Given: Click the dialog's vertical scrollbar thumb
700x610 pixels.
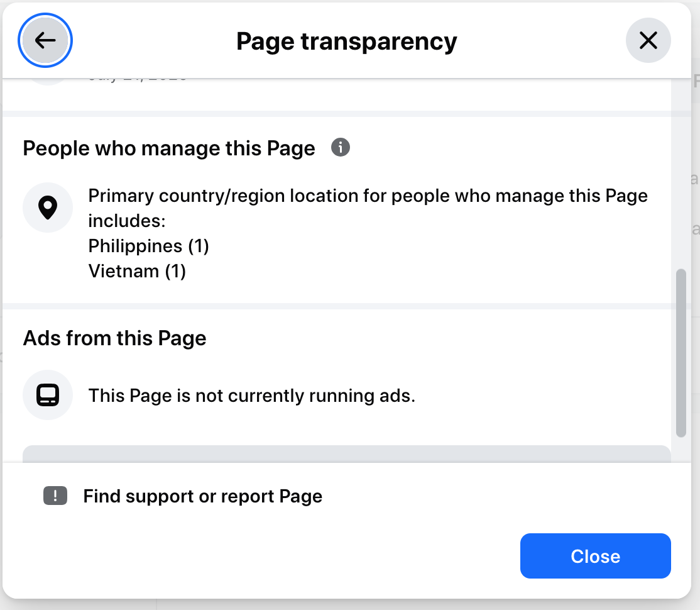Looking at the screenshot, I should (681, 352).
